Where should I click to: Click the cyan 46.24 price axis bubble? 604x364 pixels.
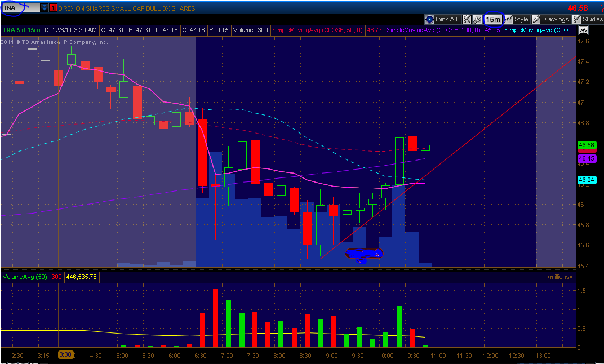coord(587,180)
